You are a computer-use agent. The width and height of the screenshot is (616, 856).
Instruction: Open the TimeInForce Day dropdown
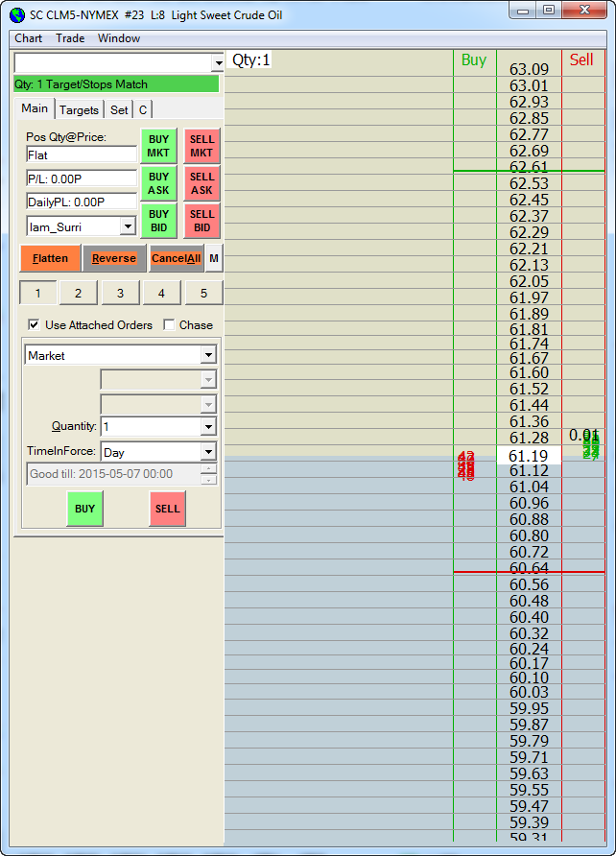point(208,451)
